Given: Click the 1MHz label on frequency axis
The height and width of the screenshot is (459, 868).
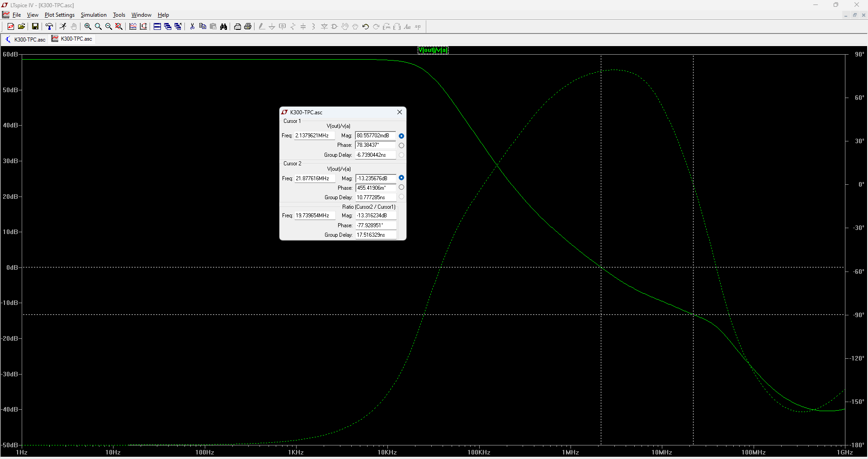Looking at the screenshot, I should click(x=571, y=452).
